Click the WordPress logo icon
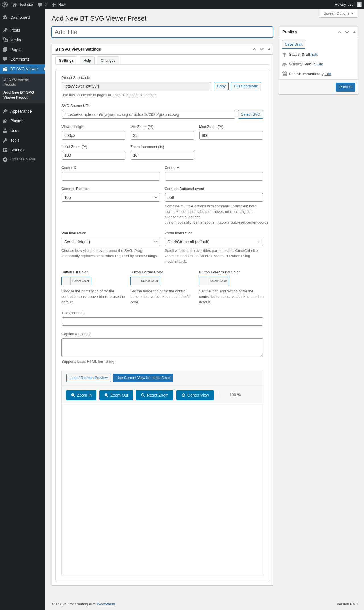 5,5
